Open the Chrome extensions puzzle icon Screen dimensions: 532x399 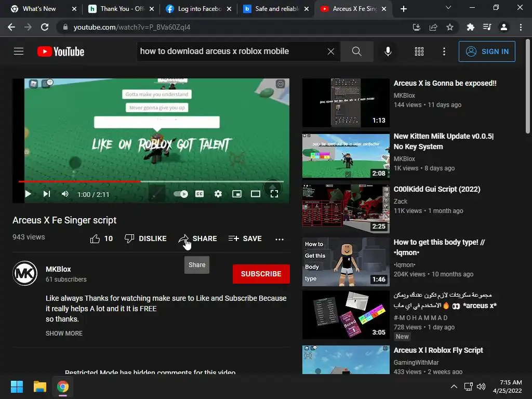[x=471, y=27]
